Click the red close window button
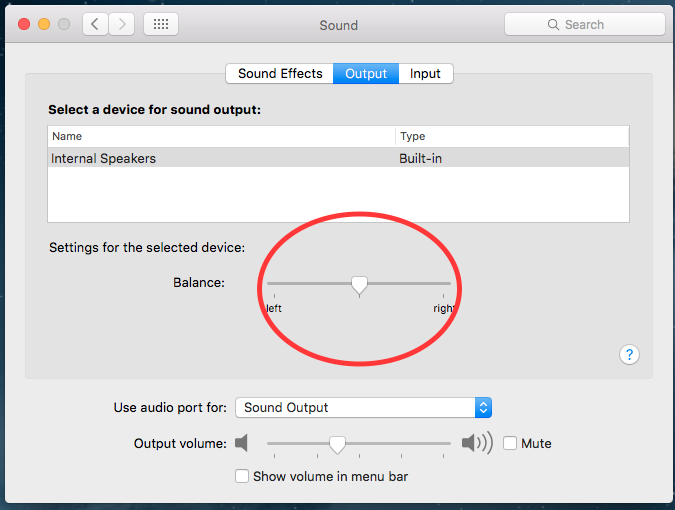Image resolution: width=675 pixels, height=510 pixels. (22, 24)
